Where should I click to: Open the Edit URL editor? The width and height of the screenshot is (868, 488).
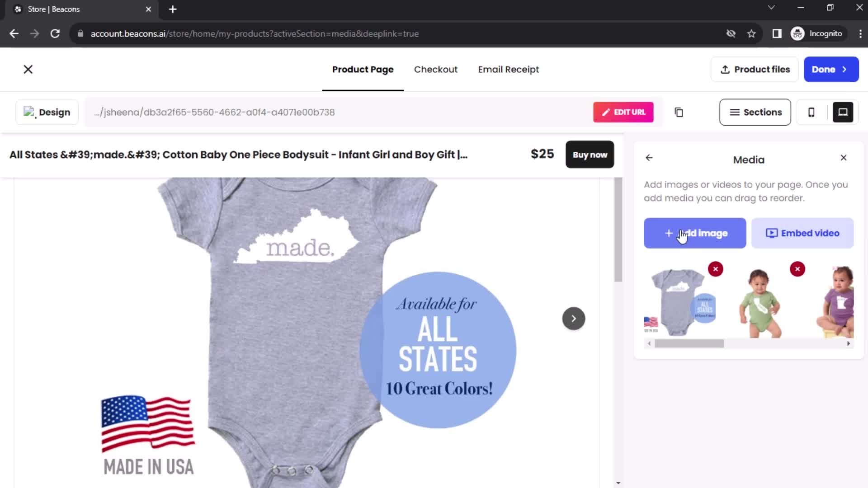[623, 112]
